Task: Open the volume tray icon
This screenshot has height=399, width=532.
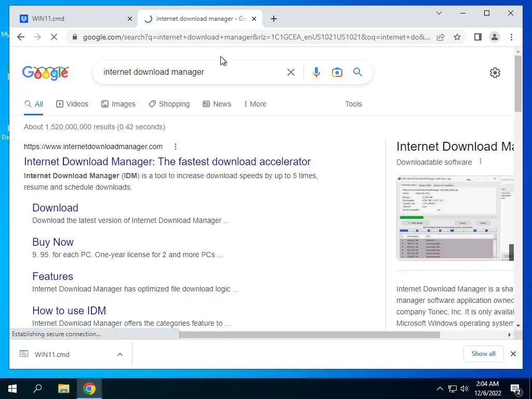Action: [x=464, y=389]
